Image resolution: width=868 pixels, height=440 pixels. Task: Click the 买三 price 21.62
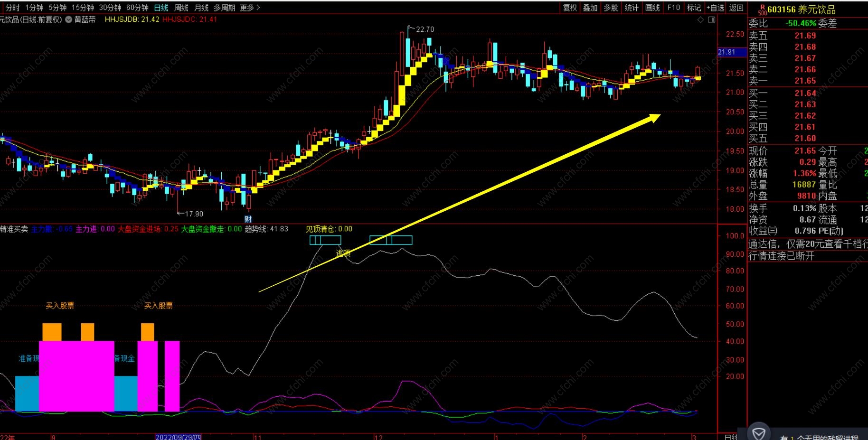[805, 116]
